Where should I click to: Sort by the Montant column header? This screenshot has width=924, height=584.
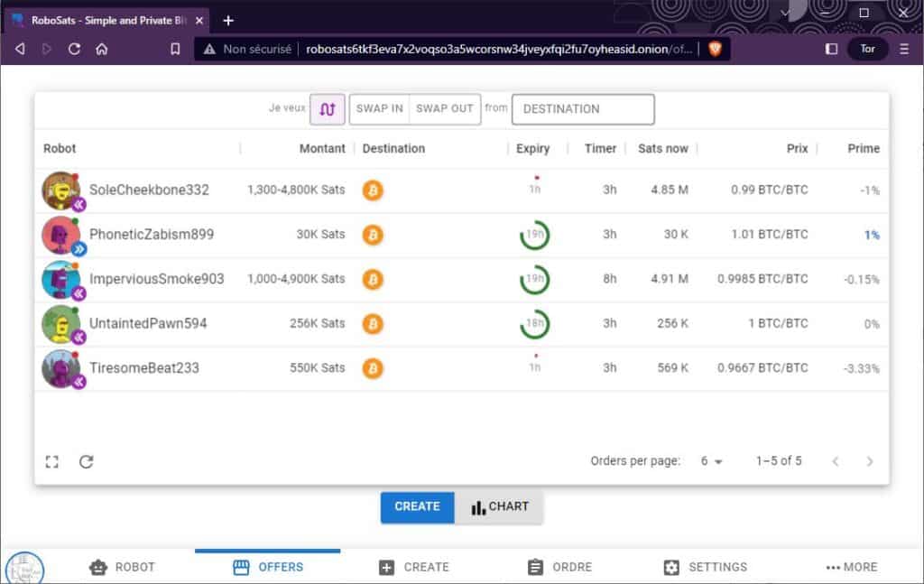coord(322,149)
